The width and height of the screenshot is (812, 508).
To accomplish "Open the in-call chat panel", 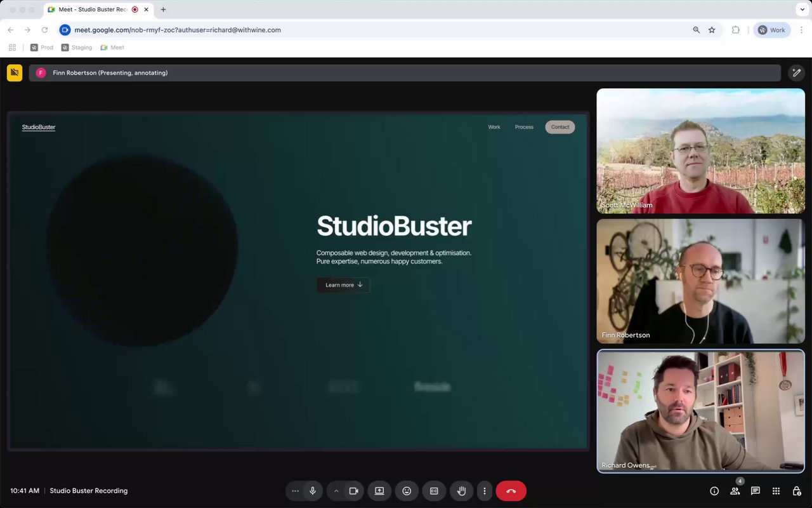I will (756, 491).
